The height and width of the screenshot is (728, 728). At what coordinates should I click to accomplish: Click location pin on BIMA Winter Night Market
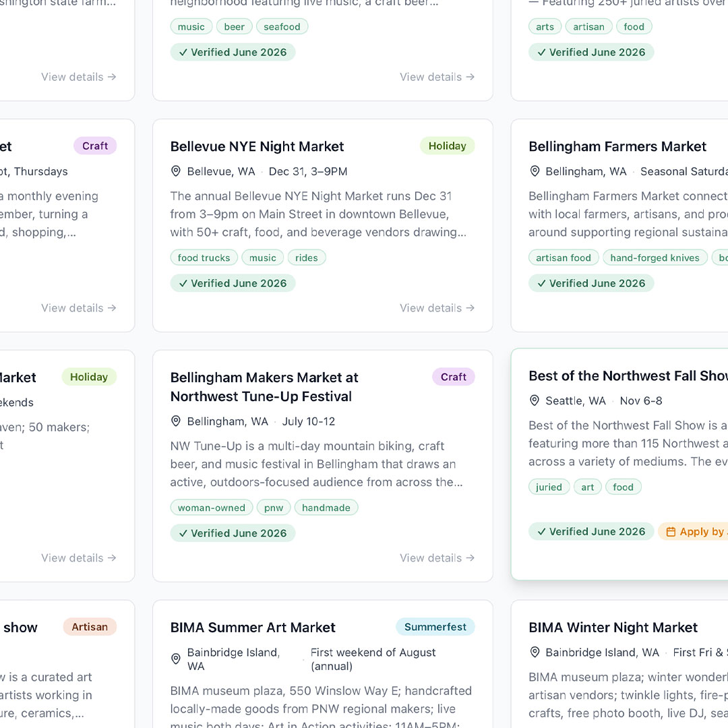[535, 653]
